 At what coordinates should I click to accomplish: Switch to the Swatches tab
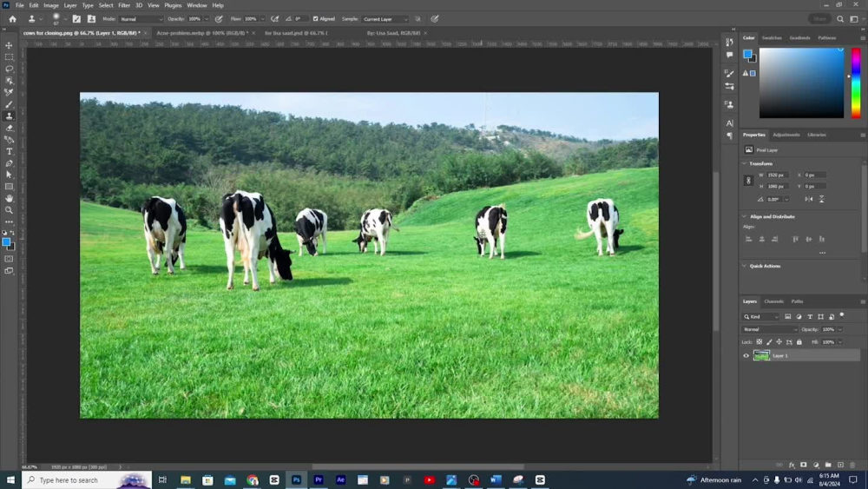772,37
